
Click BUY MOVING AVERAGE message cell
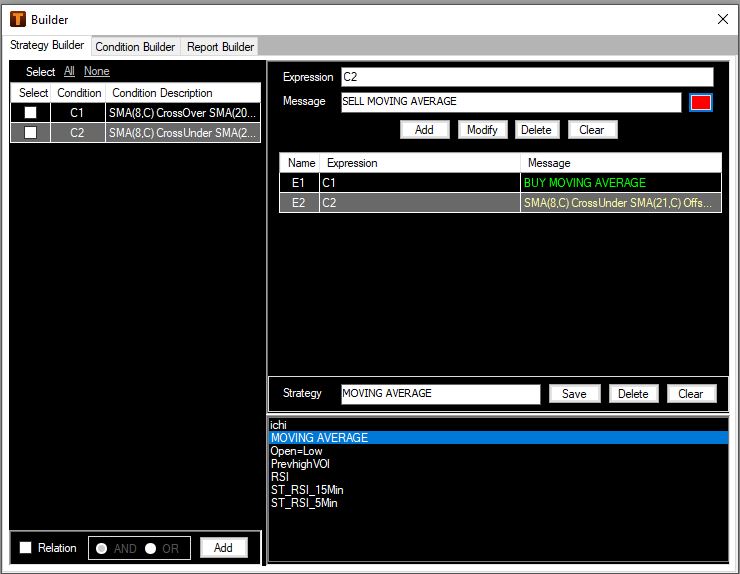click(x=621, y=183)
